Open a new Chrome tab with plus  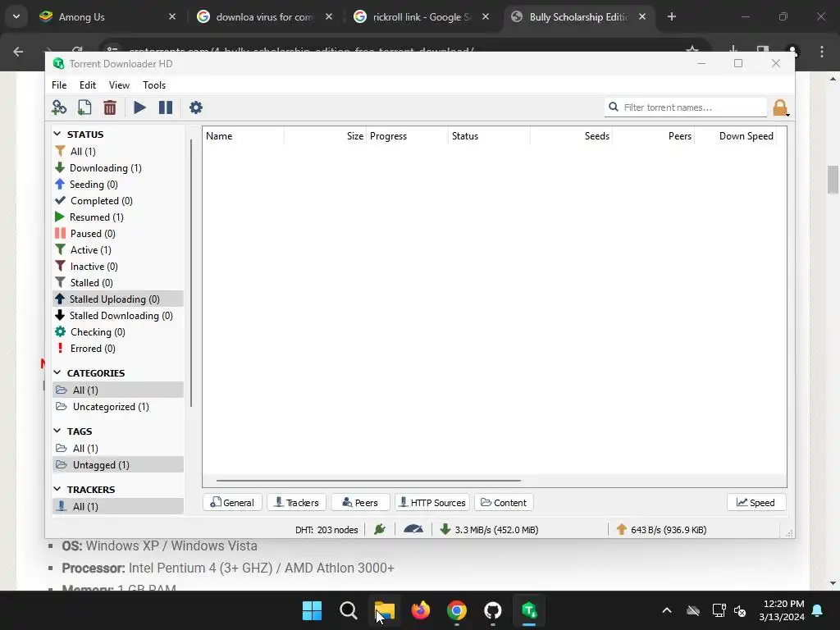pos(671,16)
